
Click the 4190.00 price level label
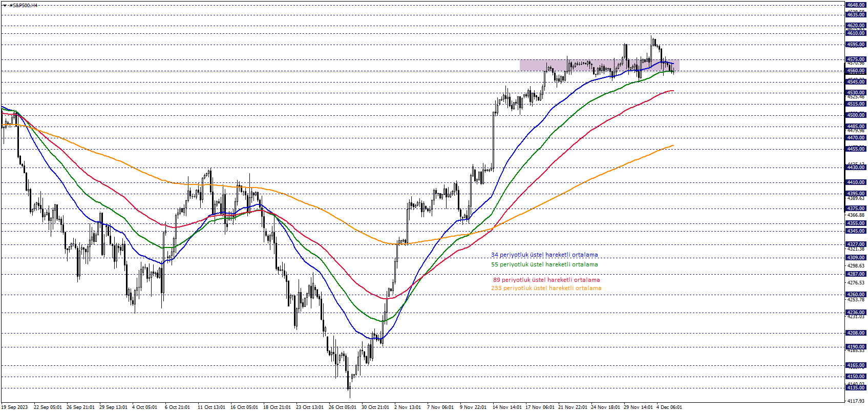pyautogui.click(x=856, y=347)
